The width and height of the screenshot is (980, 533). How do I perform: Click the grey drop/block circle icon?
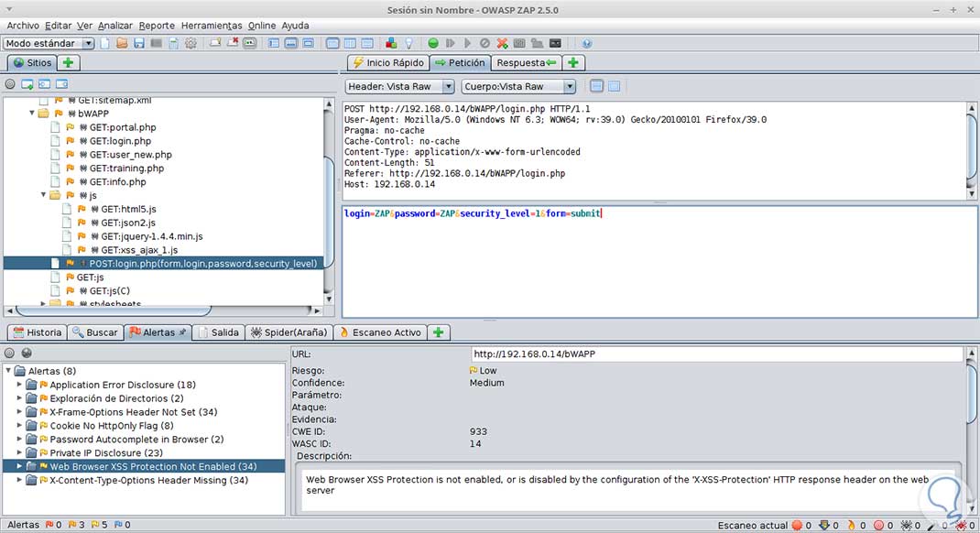tap(485, 43)
